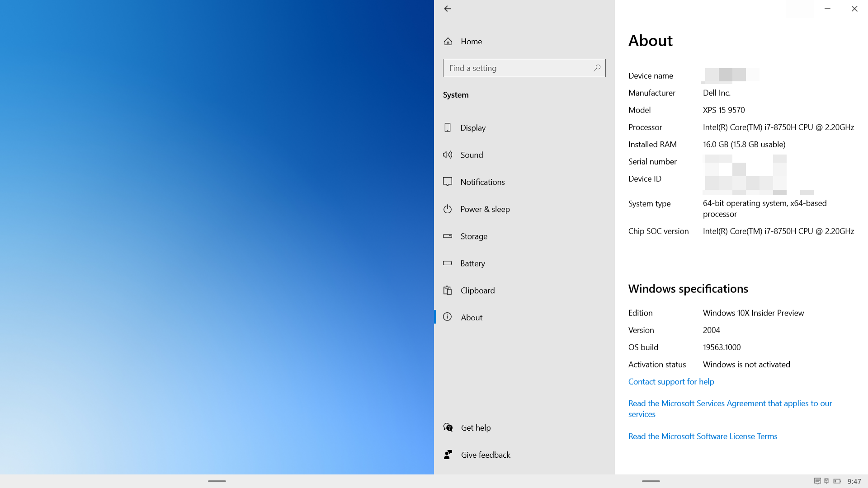
Task: Click the Home house icon
Action: (x=448, y=42)
